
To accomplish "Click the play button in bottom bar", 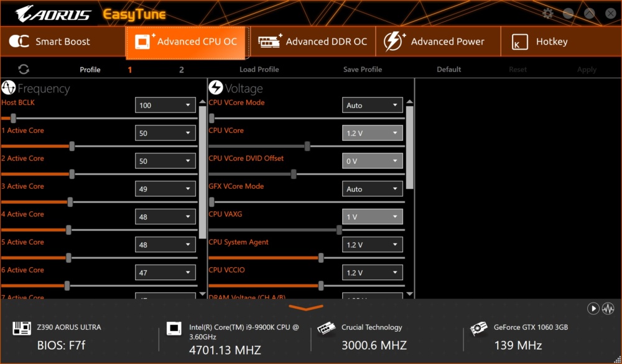I will point(593,309).
